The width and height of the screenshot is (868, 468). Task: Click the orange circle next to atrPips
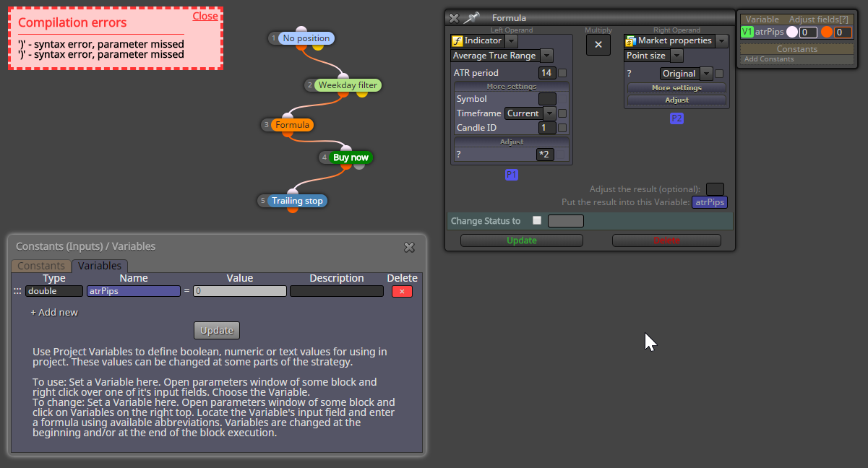pyautogui.click(x=827, y=32)
